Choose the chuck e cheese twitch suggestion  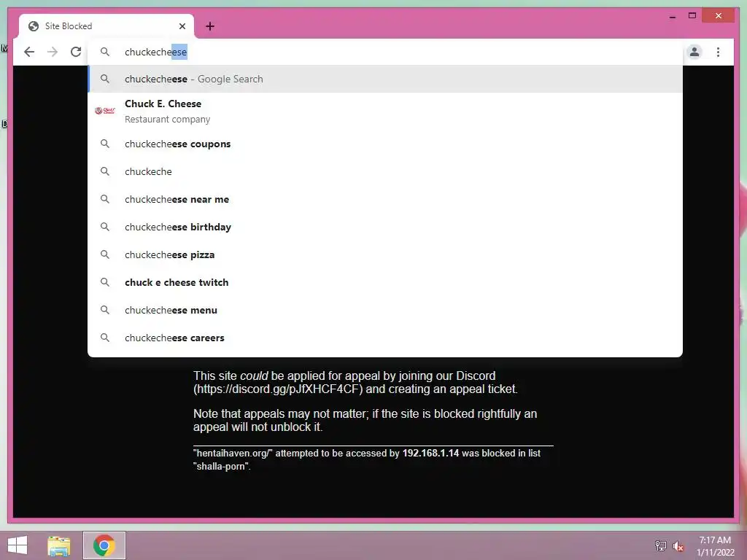pos(385,282)
